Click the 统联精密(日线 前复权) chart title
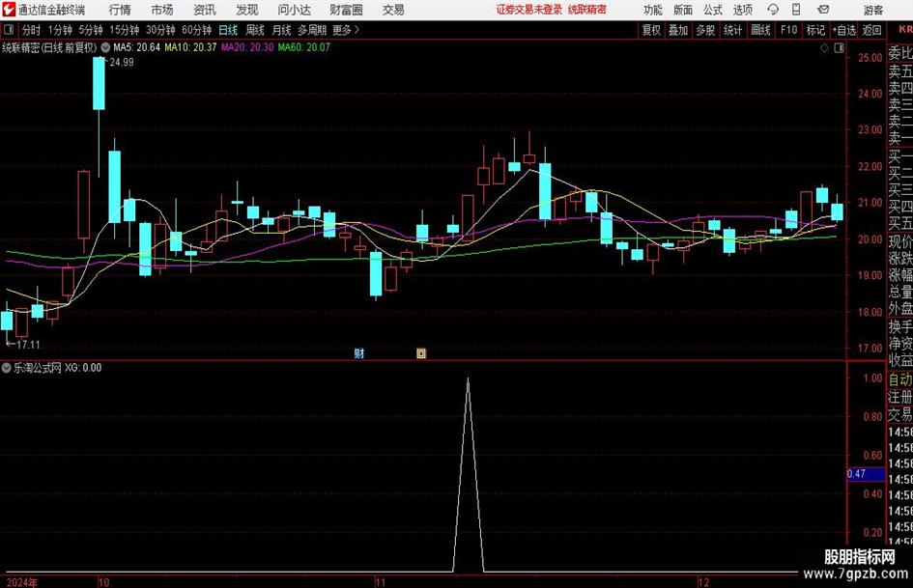The width and height of the screenshot is (913, 588). click(49, 47)
